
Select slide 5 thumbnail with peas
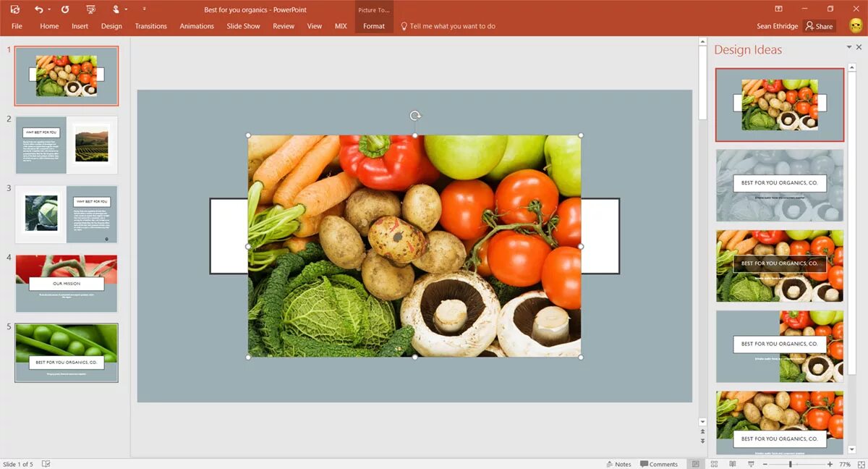[67, 352]
